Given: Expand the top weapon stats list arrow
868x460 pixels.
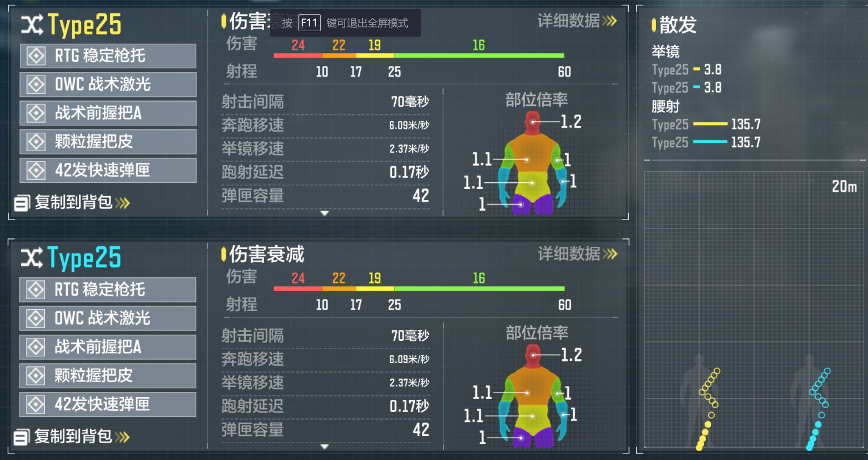Looking at the screenshot, I should [x=325, y=213].
